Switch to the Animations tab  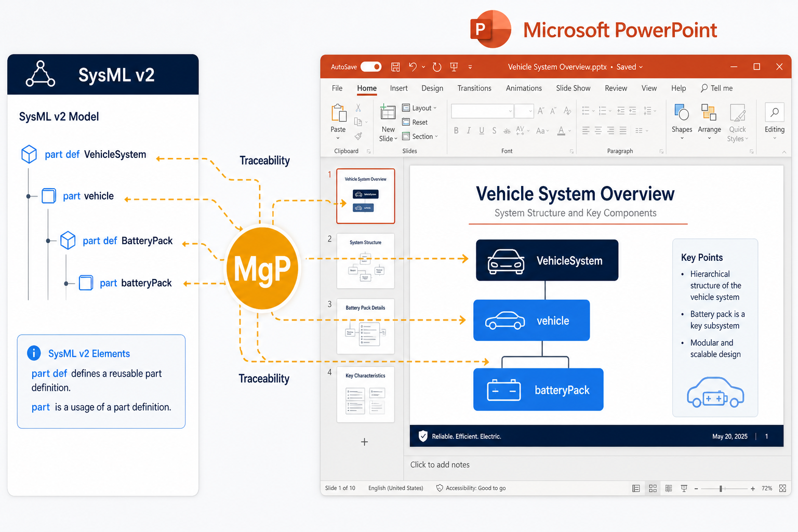pos(524,88)
